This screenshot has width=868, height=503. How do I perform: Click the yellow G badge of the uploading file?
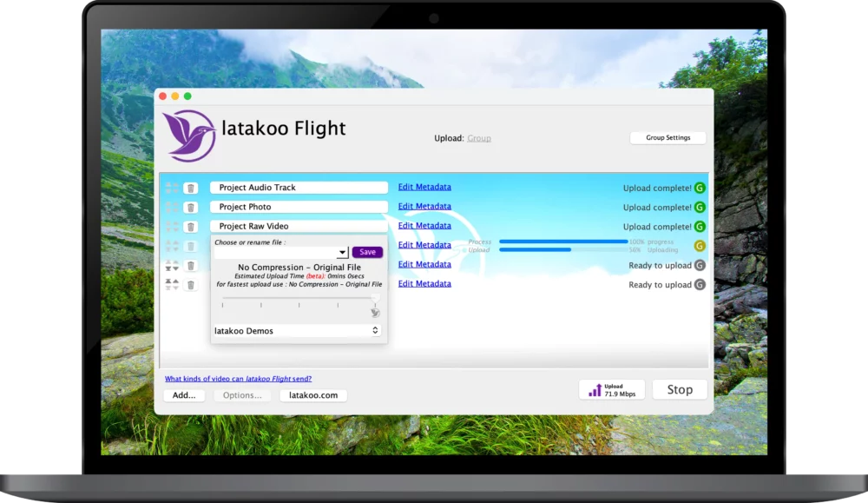pyautogui.click(x=700, y=246)
